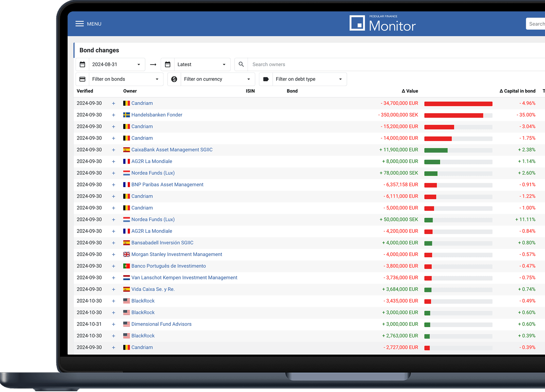
Task: Sort by Δ Capital in bond header
Action: tap(517, 91)
